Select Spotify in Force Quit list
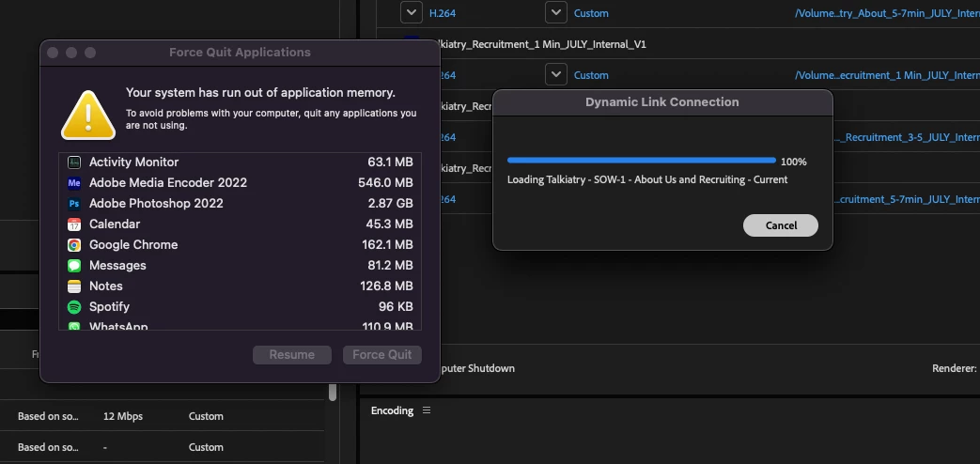This screenshot has height=464, width=980. pos(240,306)
